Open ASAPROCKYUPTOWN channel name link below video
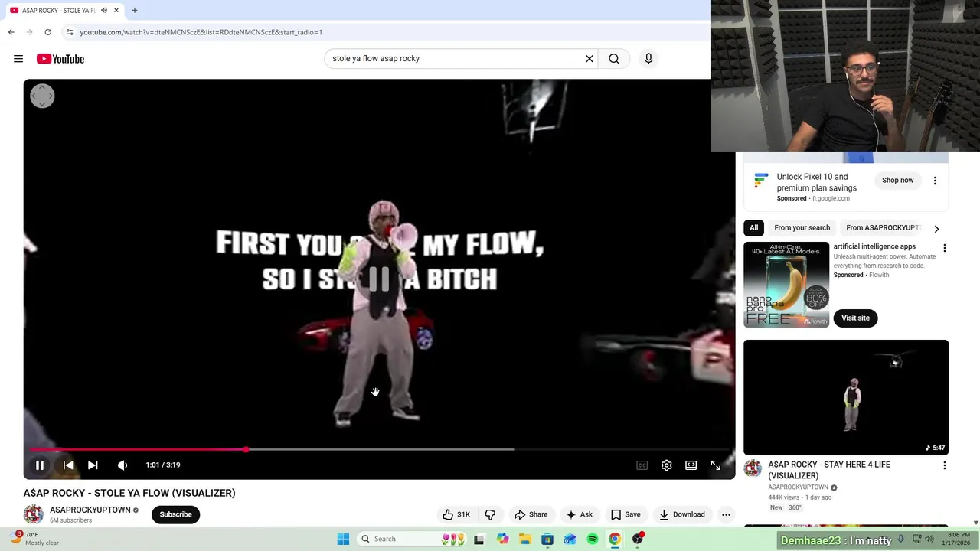The width and height of the screenshot is (980, 551). [90, 510]
